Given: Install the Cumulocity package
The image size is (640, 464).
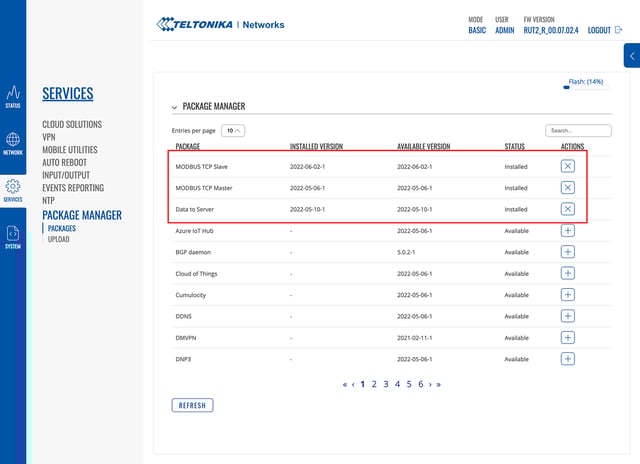Looking at the screenshot, I should pyautogui.click(x=567, y=295).
